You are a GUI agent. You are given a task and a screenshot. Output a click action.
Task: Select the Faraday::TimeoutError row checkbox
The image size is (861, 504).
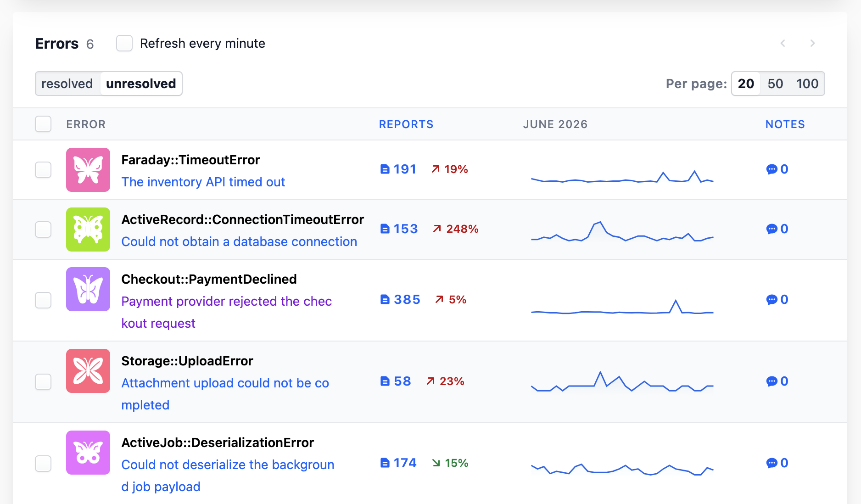[x=43, y=170]
